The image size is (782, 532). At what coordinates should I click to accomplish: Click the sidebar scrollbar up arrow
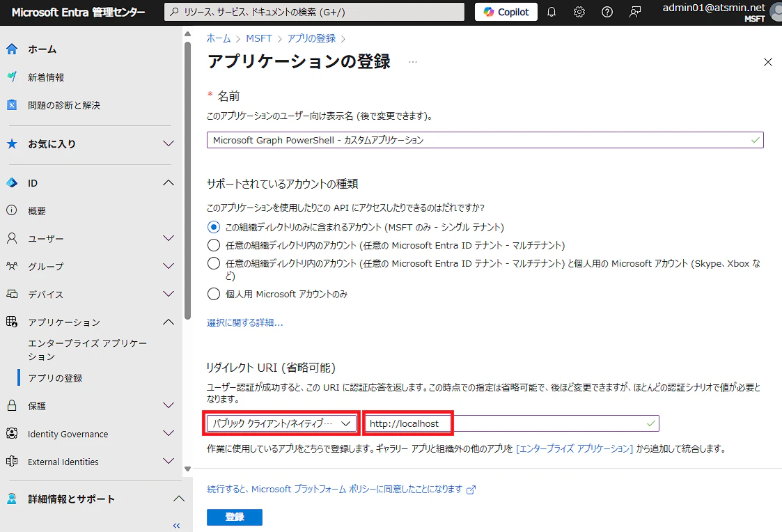click(x=187, y=34)
